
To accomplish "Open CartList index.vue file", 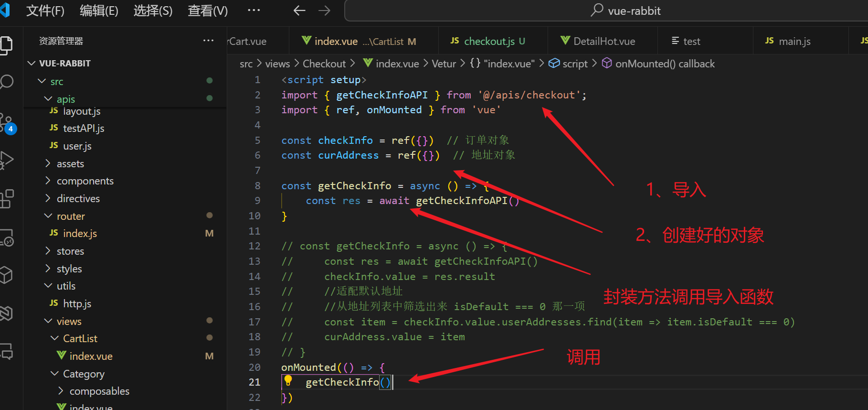I will tap(125, 356).
